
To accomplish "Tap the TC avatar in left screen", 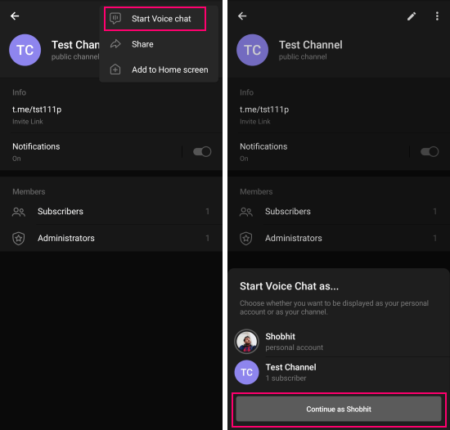I will [x=25, y=50].
